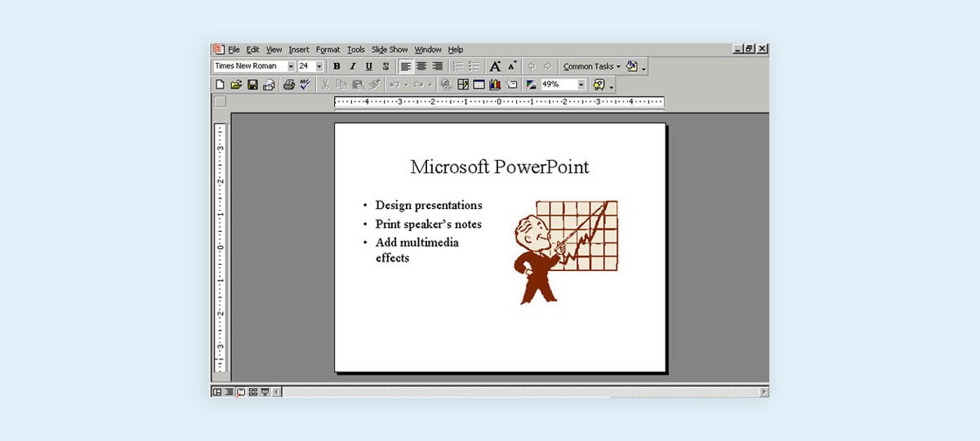Viewport: 980px width, 441px height.
Task: Open the Tables and Borders toolbar icon
Action: click(x=463, y=84)
